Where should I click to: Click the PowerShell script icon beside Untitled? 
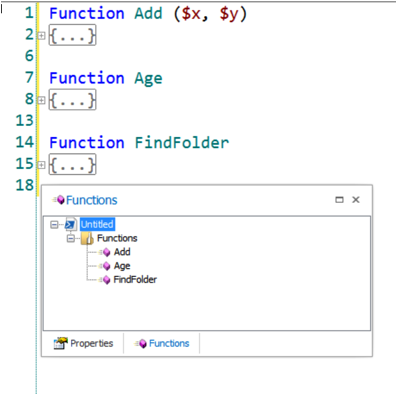(71, 224)
